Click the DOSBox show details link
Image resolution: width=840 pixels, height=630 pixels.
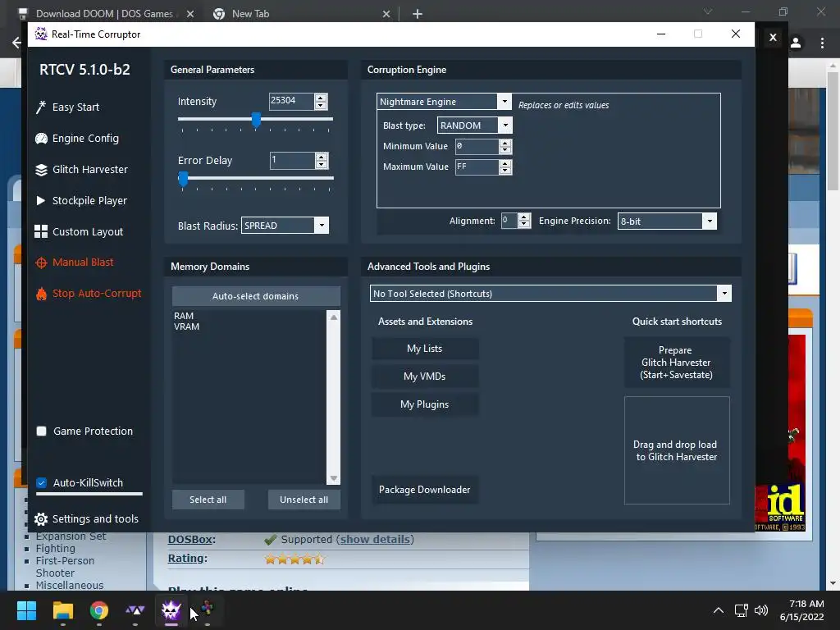click(x=375, y=540)
